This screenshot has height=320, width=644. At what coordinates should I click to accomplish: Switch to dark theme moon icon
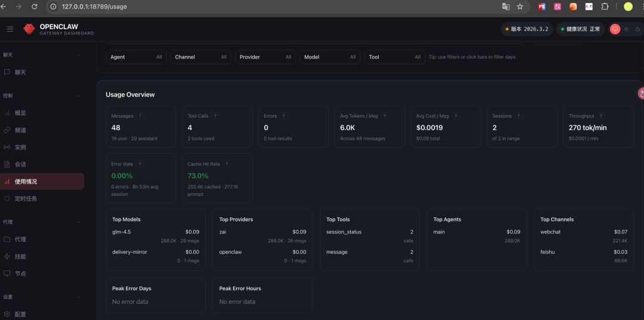(x=638, y=29)
